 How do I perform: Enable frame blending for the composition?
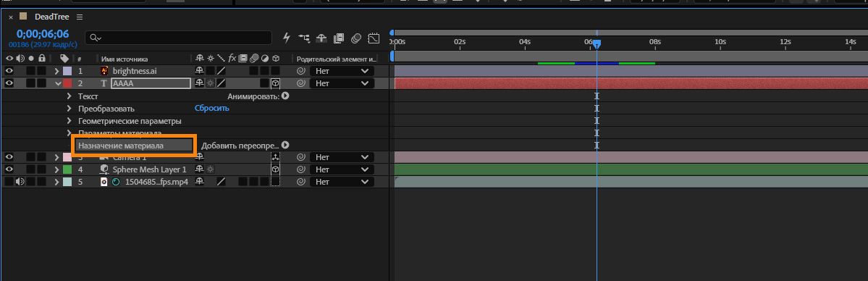click(x=340, y=38)
